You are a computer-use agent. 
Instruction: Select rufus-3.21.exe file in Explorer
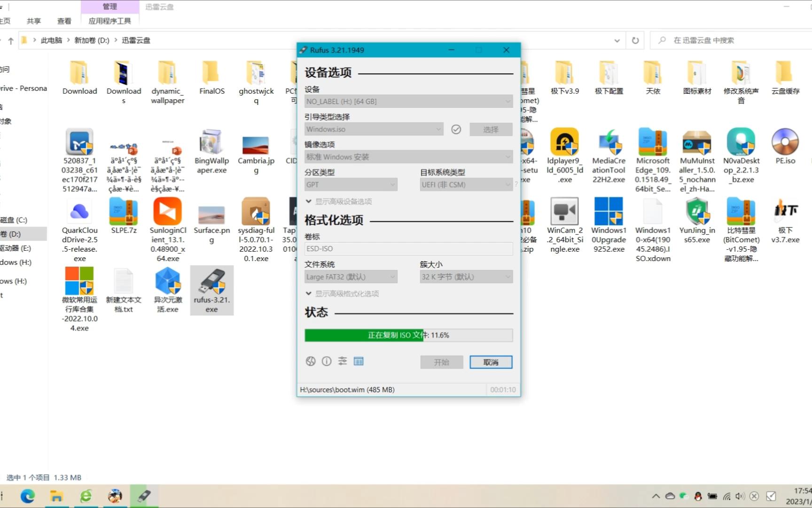click(x=212, y=290)
